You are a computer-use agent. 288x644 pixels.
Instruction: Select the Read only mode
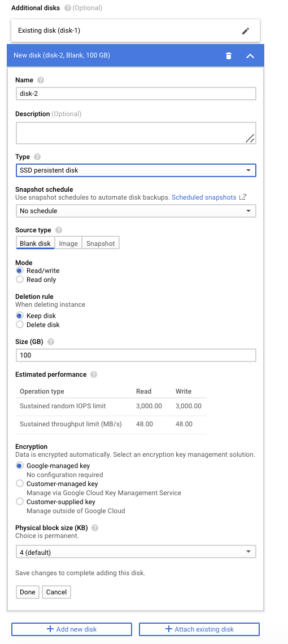(19, 280)
